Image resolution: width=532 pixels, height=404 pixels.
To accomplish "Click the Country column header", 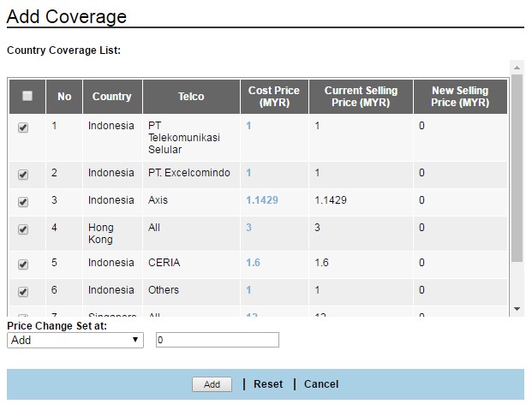I will click(x=112, y=97).
